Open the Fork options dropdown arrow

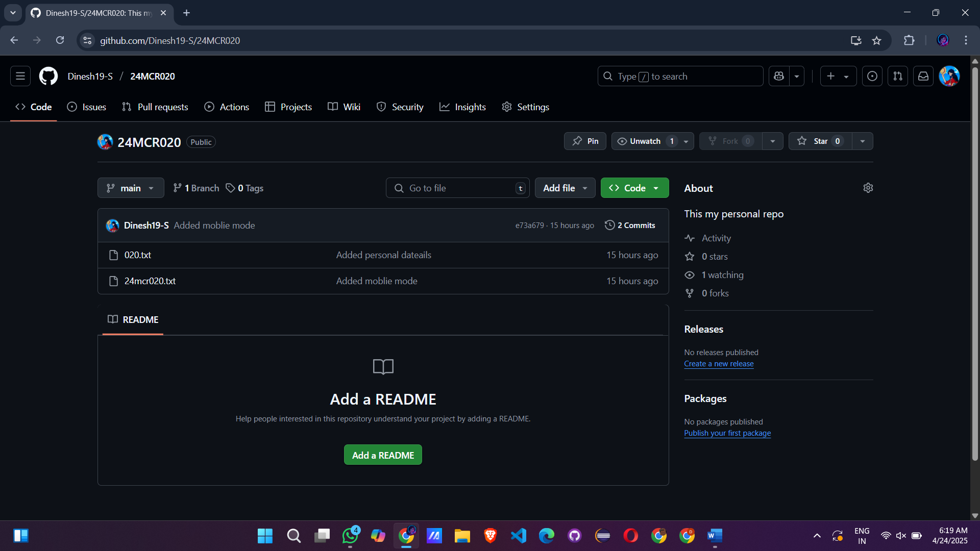[773, 141]
